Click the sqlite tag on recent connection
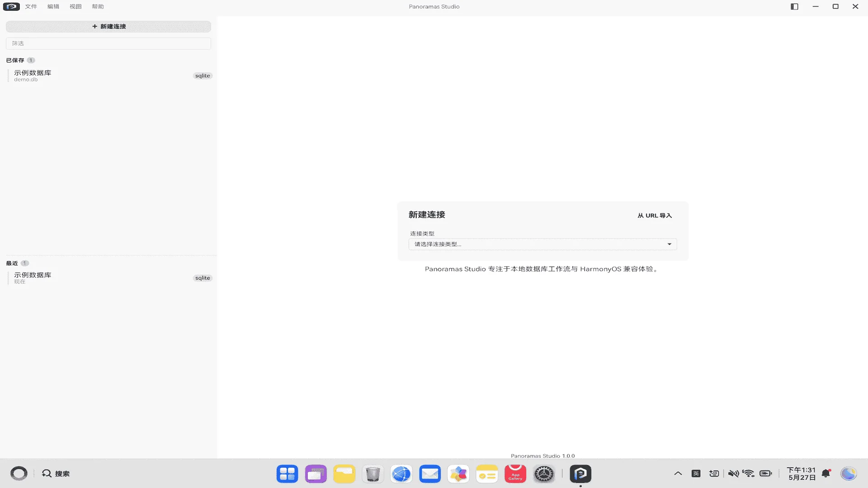868x488 pixels. point(203,278)
